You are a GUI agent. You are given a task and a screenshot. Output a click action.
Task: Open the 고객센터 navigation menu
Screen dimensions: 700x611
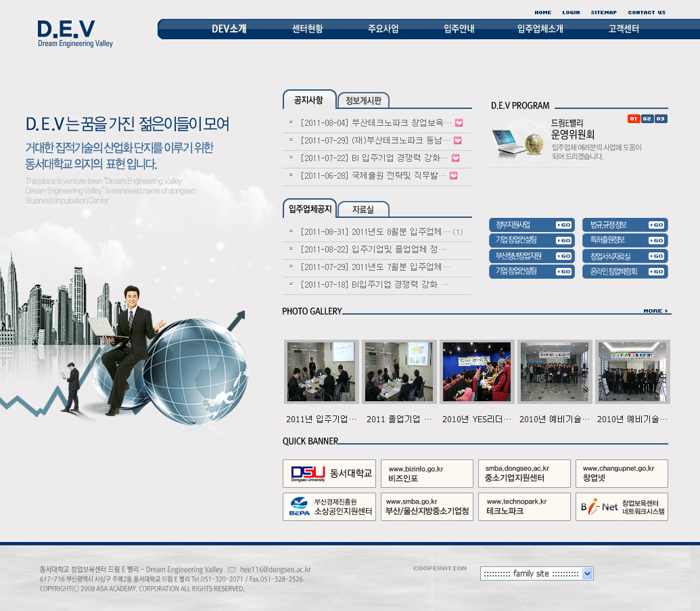[623, 29]
